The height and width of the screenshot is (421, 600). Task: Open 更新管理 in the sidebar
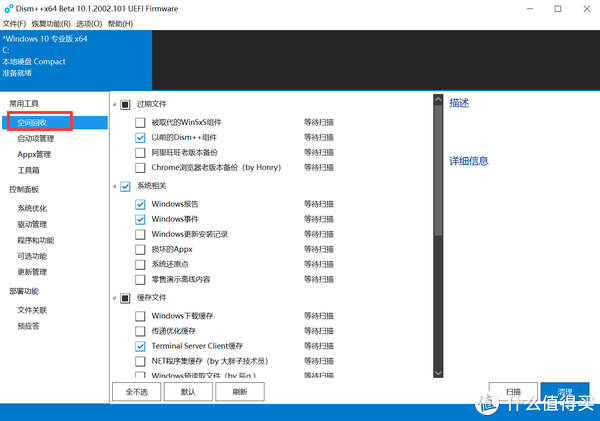click(32, 272)
